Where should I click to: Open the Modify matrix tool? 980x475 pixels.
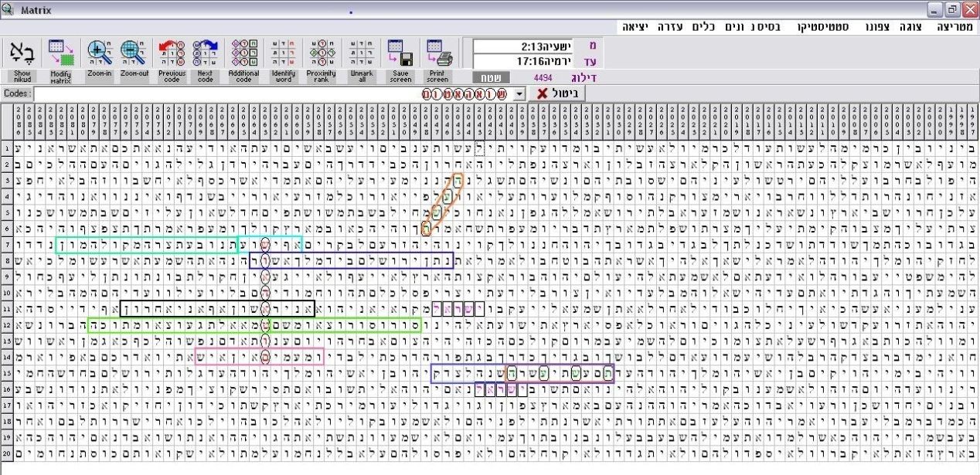tap(60, 54)
